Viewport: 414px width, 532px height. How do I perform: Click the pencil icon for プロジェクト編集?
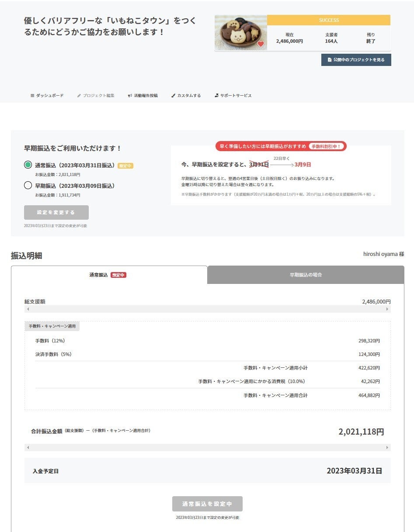pyautogui.click(x=79, y=96)
